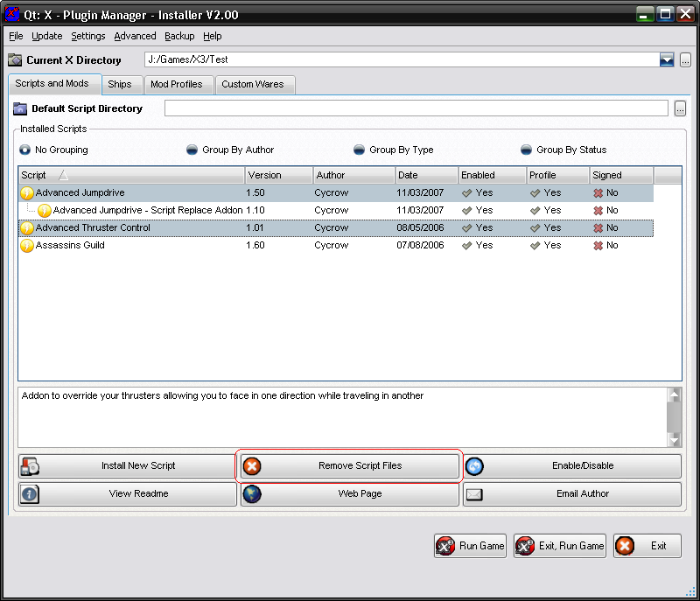Viewport: 700px width, 601px height.
Task: Sort list by the Script column header
Action: (132, 175)
